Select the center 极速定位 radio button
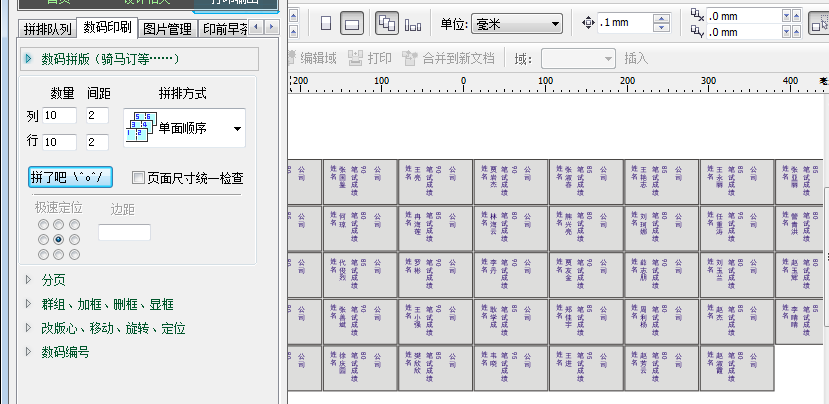829x404 pixels. pos(59,240)
